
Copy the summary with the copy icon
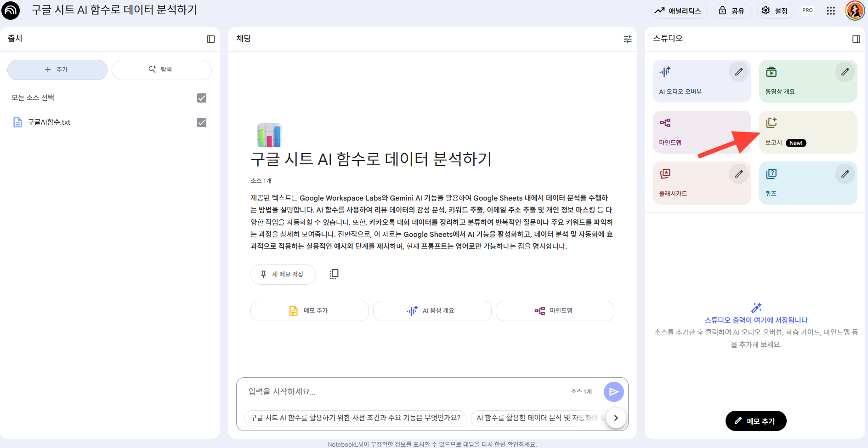point(334,274)
